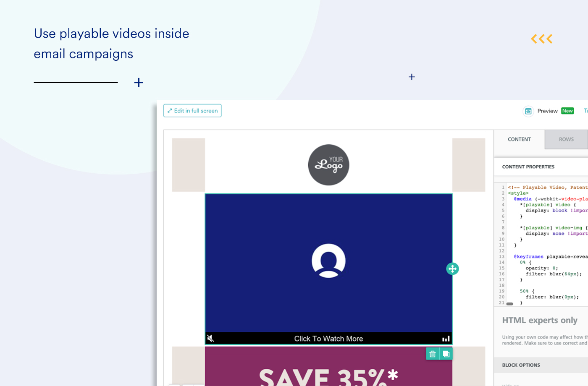588x386 pixels.
Task: Click the plus icon beside the heading underline
Action: pos(139,82)
